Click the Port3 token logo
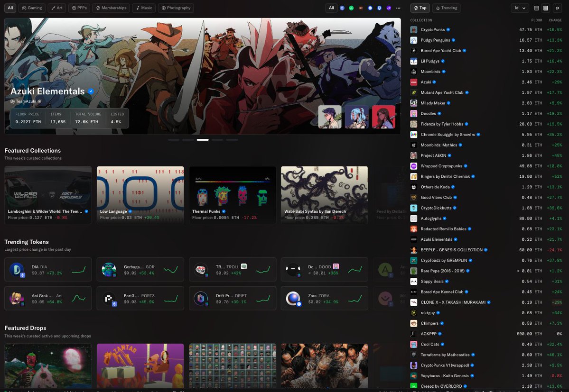Viewport: 569px width, 392px height. (x=109, y=299)
